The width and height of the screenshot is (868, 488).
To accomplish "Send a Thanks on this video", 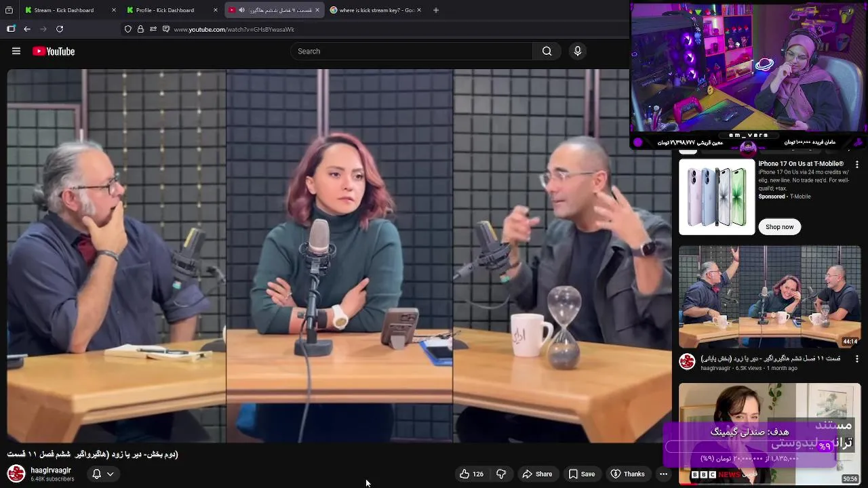I will coord(627,474).
